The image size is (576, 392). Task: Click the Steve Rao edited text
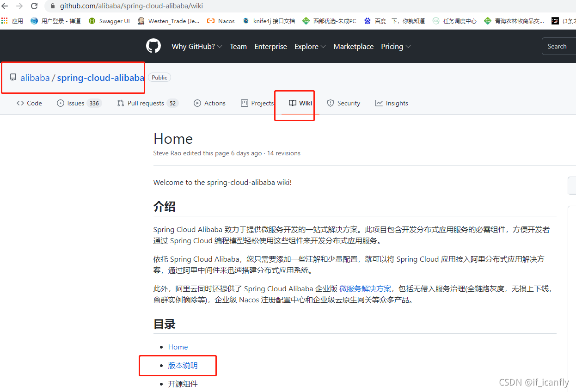tap(208, 153)
